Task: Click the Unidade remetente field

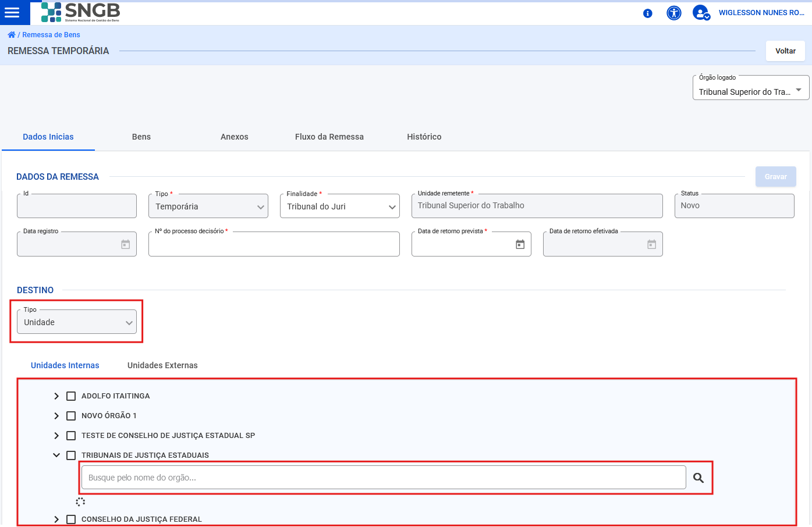Action: point(537,206)
